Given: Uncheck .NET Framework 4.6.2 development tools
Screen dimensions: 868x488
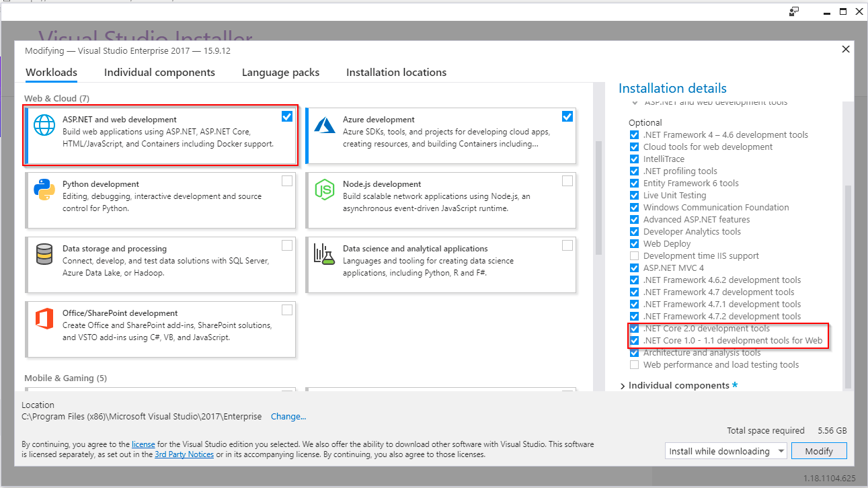Looking at the screenshot, I should tap(634, 280).
